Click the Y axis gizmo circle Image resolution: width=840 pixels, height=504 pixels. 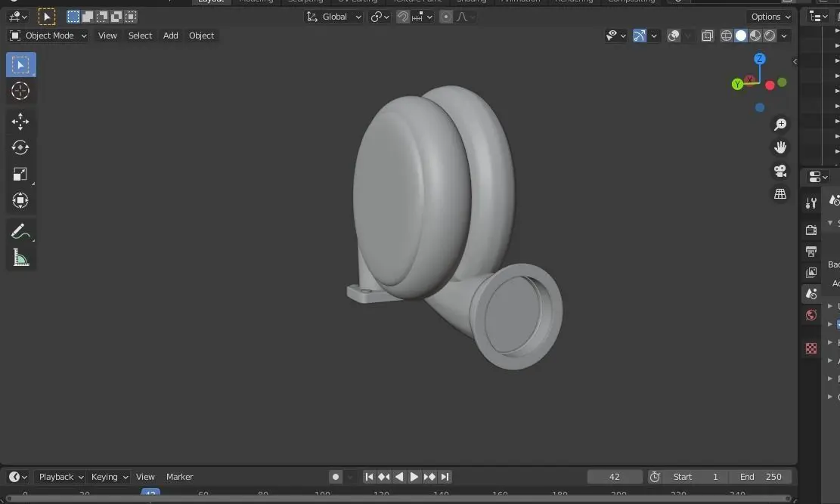(x=738, y=84)
